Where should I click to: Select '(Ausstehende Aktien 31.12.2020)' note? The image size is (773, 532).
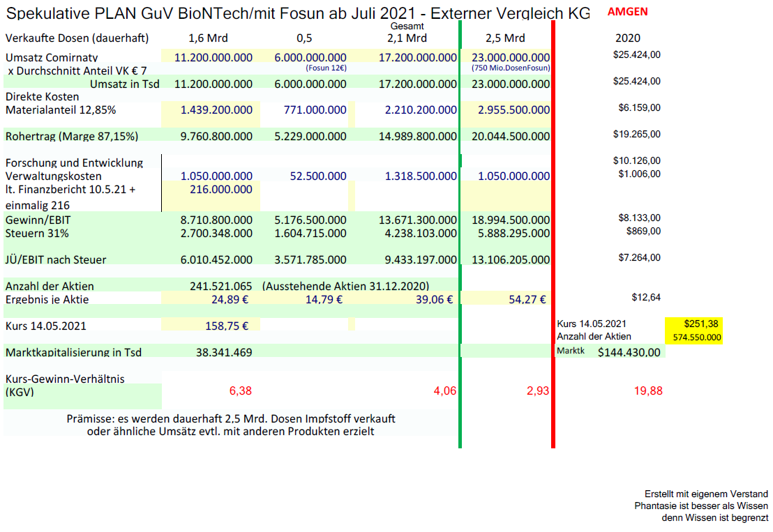coord(345,287)
